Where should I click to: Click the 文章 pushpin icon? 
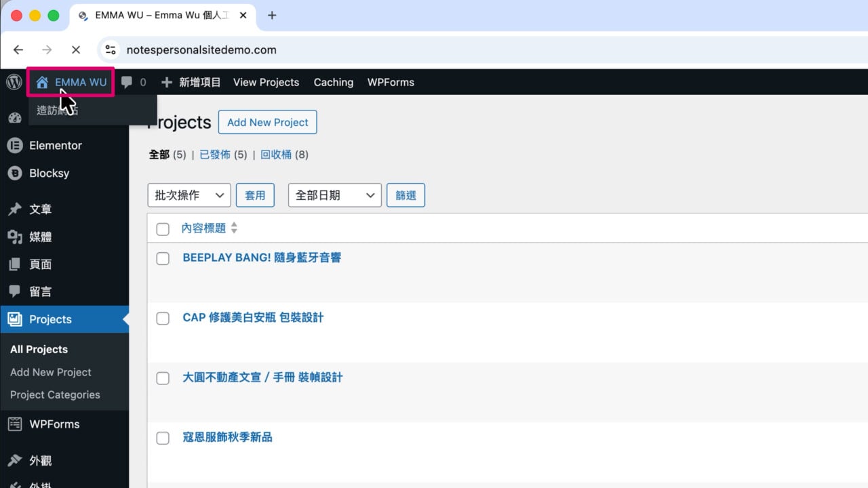point(15,209)
